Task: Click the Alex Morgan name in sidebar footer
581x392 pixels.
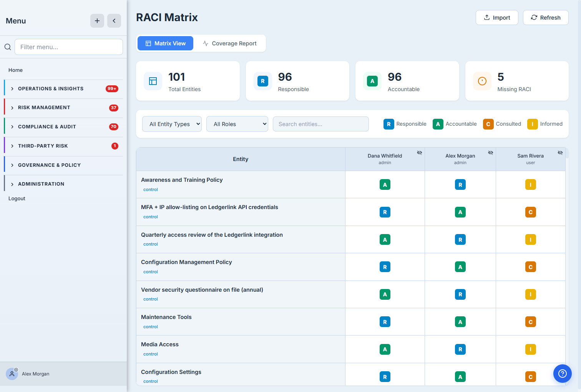Action: 35,374
